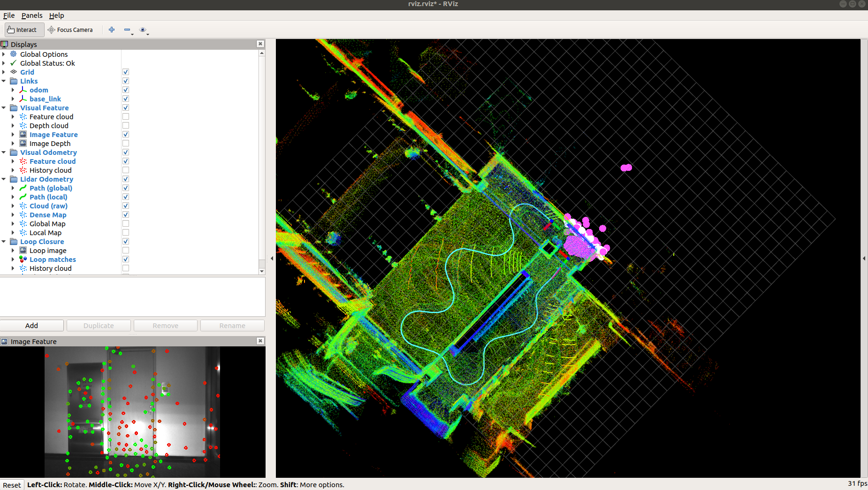Enable the Local Map checkbox
The width and height of the screenshot is (868, 490).
tap(126, 232)
